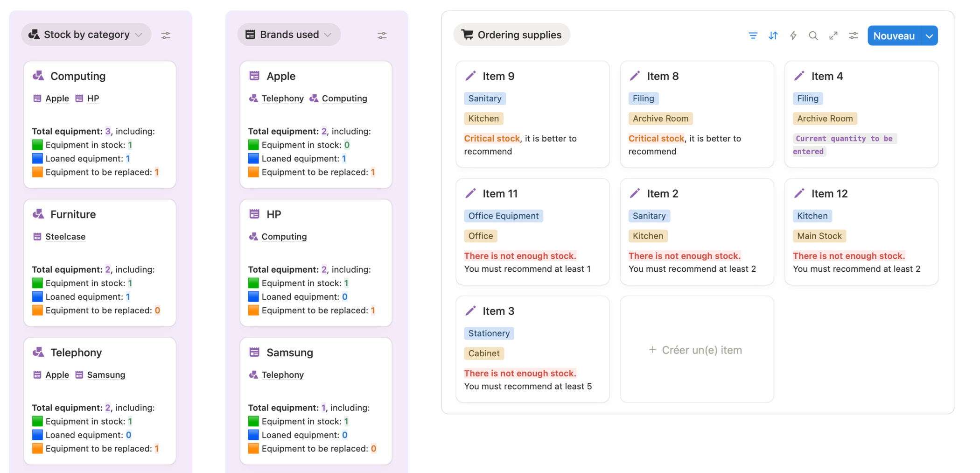
Task: Open settings sliders for Brands used
Action: (382, 35)
